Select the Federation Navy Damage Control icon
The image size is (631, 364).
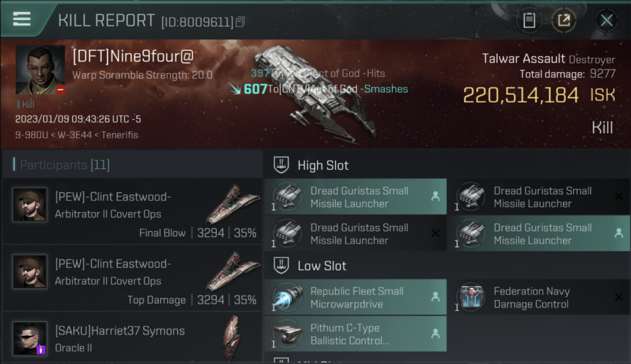470,297
